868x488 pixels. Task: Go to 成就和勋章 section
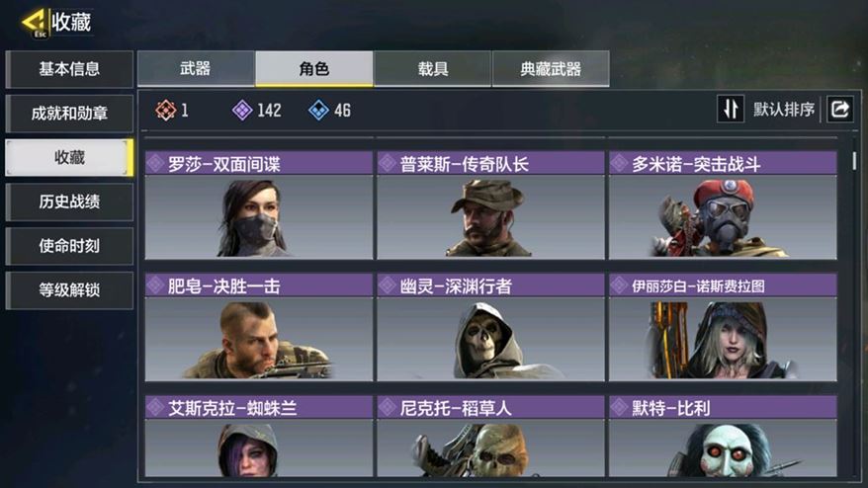tap(69, 114)
